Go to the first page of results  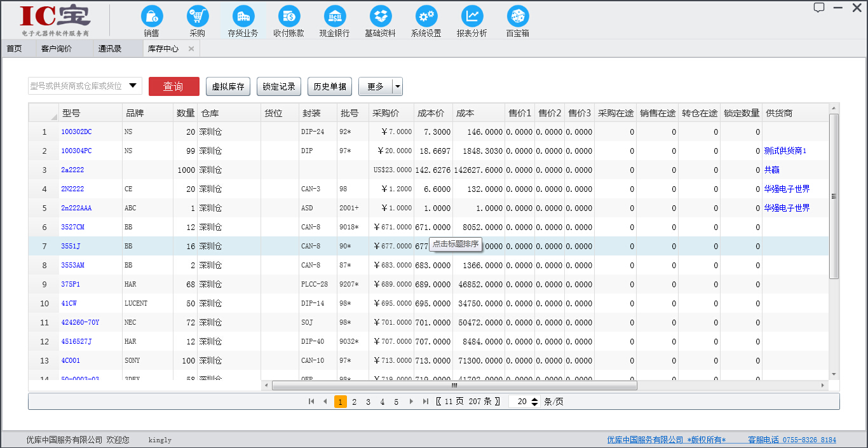pyautogui.click(x=311, y=402)
